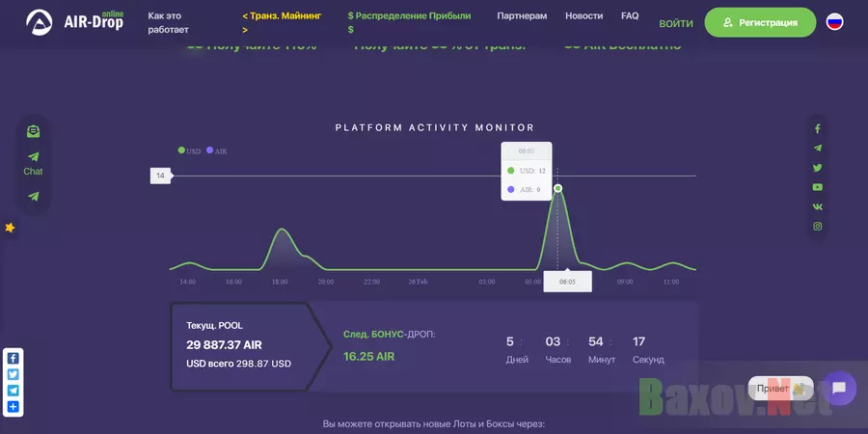Image resolution: width=868 pixels, height=434 pixels.
Task: Click the 26 Feb label on the chart axis
Action: 418,282
